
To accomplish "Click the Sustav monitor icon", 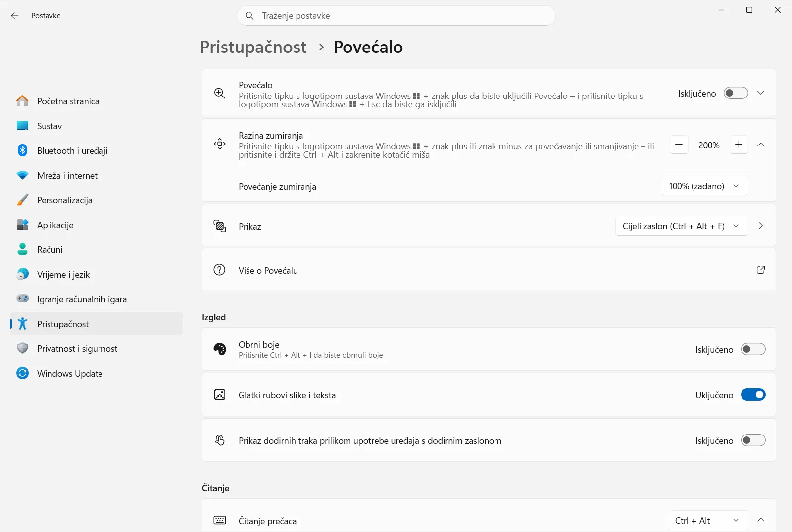I will 22,126.
